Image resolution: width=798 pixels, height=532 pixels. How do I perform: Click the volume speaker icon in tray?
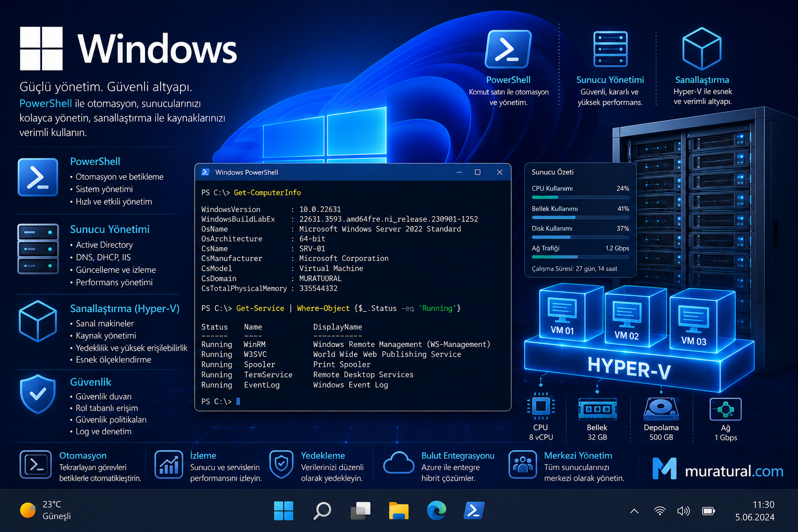(684, 511)
